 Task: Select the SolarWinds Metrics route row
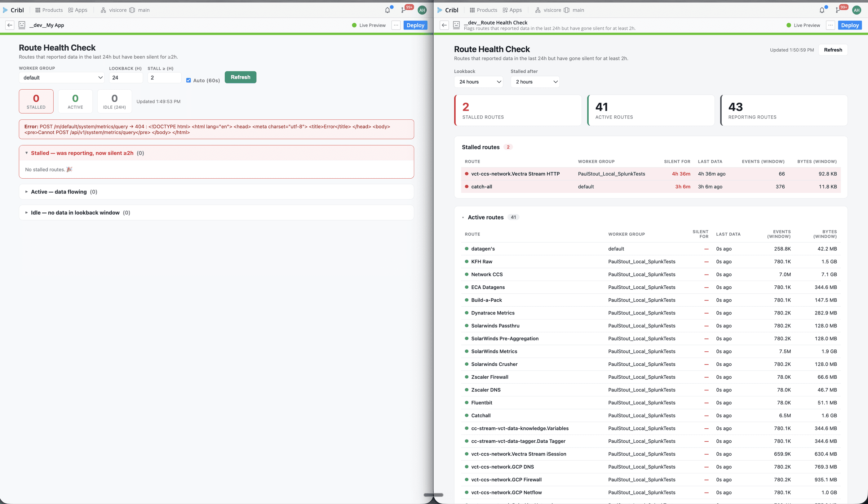651,351
